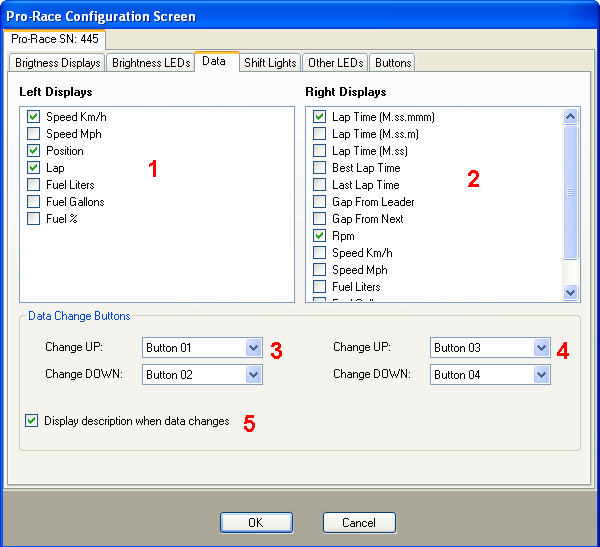Select the Buttons tab
The image size is (600, 547).
pyautogui.click(x=393, y=63)
